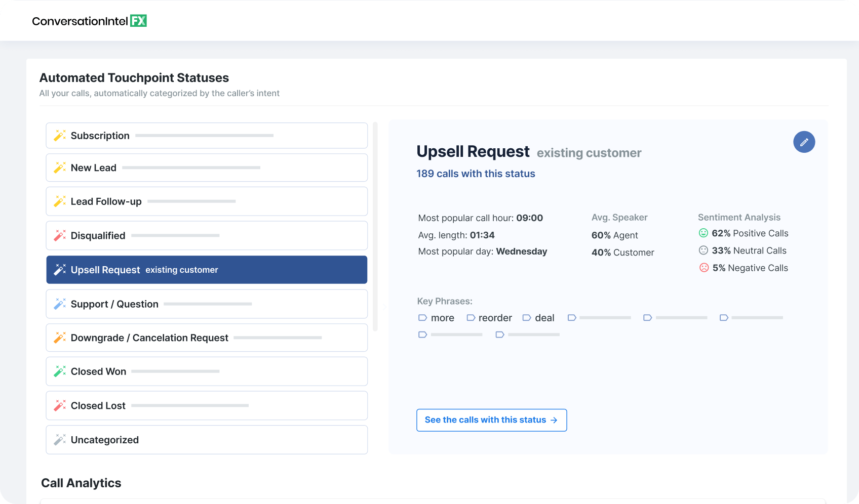
Task: Click the red negative calls frown icon
Action: (x=704, y=268)
